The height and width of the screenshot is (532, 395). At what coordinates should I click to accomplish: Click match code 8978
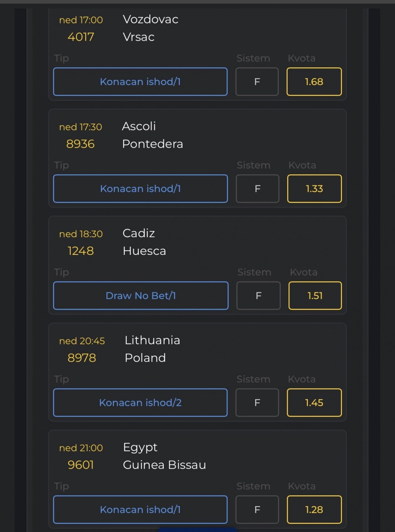[81, 358]
